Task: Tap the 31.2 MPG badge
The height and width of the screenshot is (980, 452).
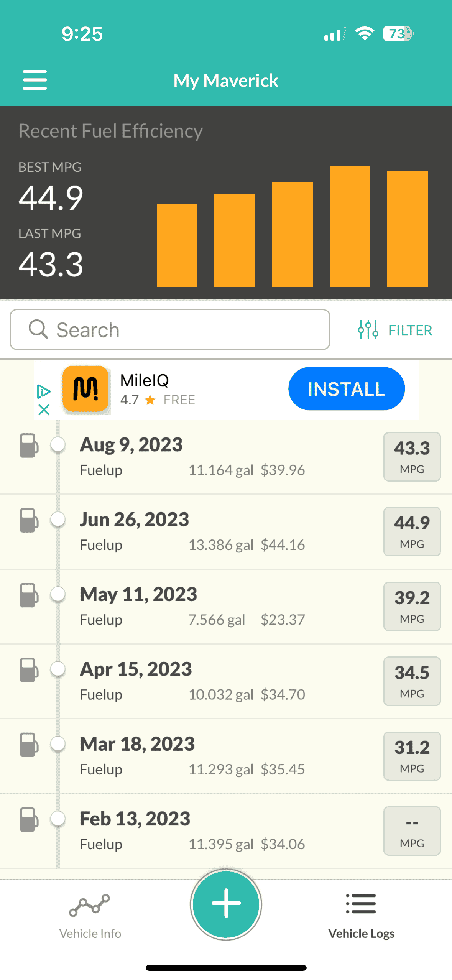Action: coord(412,756)
